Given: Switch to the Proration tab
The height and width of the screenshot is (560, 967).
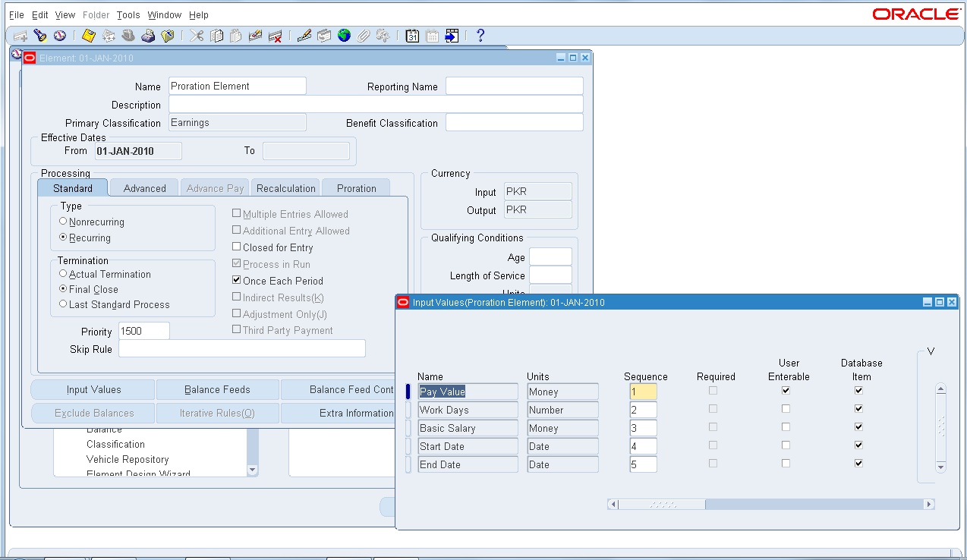Looking at the screenshot, I should tap(356, 188).
